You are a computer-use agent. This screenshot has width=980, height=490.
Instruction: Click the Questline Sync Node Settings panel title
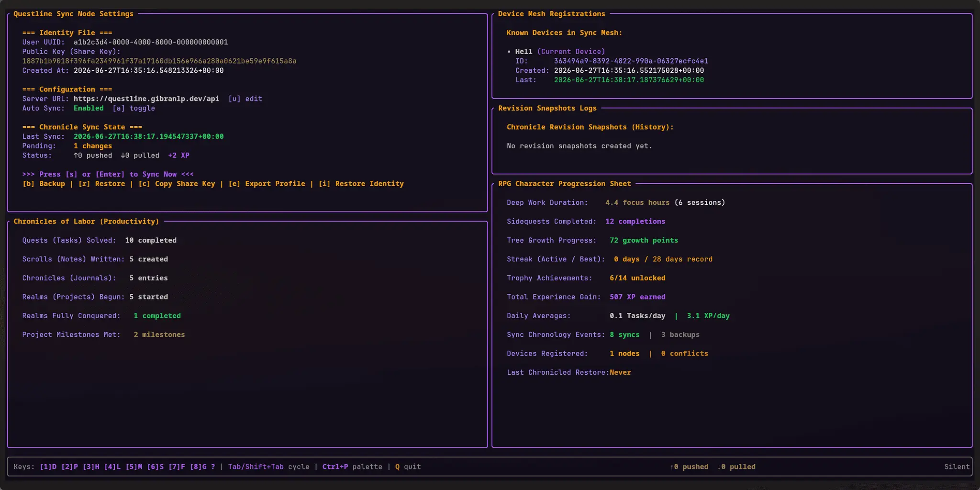74,14
